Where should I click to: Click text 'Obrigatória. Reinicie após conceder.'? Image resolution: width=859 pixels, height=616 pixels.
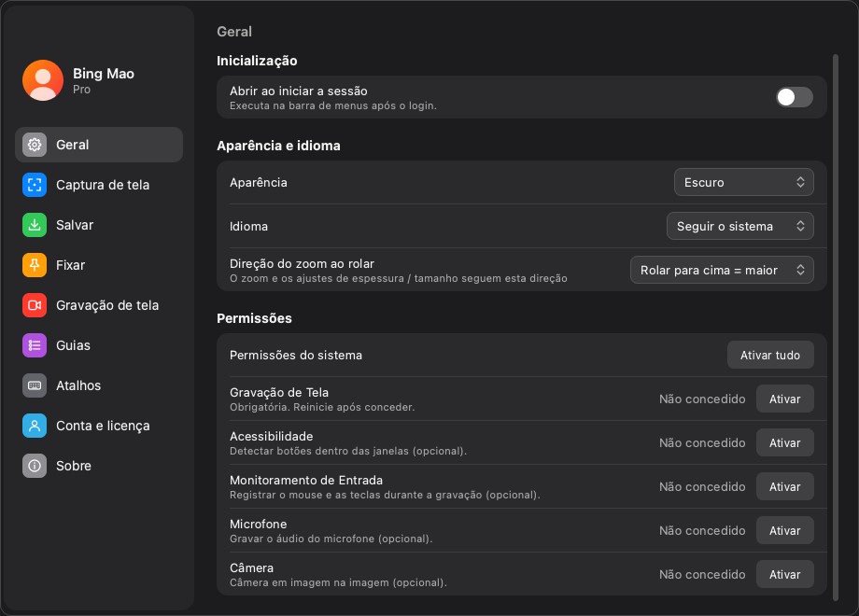click(x=322, y=407)
